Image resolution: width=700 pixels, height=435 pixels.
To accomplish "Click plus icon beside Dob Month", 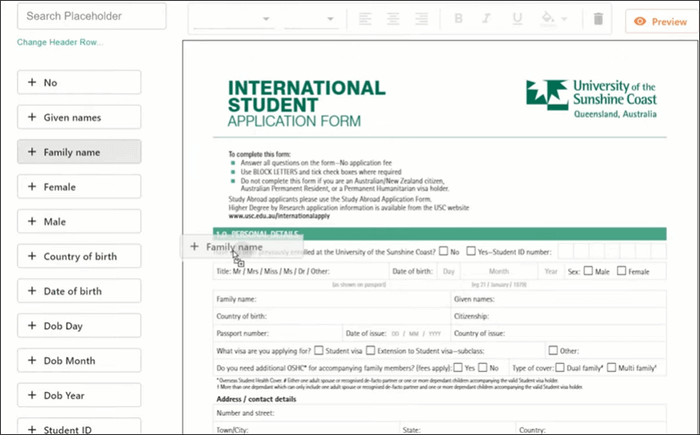I will pos(32,360).
